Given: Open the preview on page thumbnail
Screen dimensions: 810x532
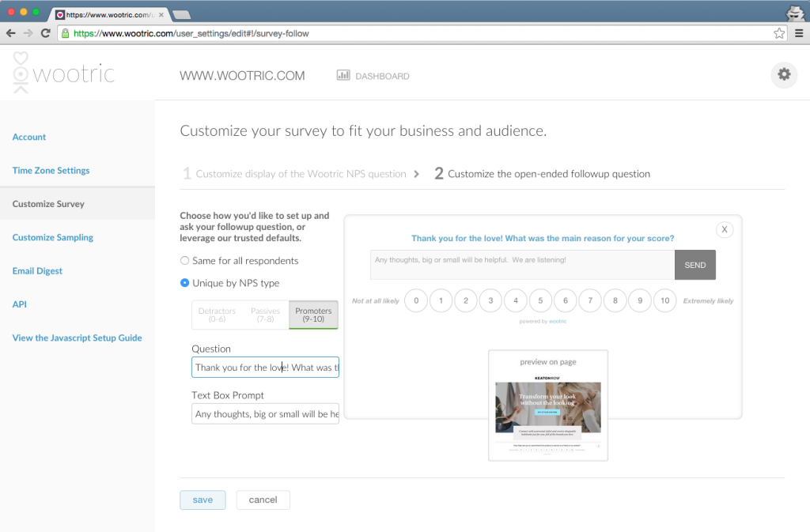Looking at the screenshot, I should (x=548, y=406).
